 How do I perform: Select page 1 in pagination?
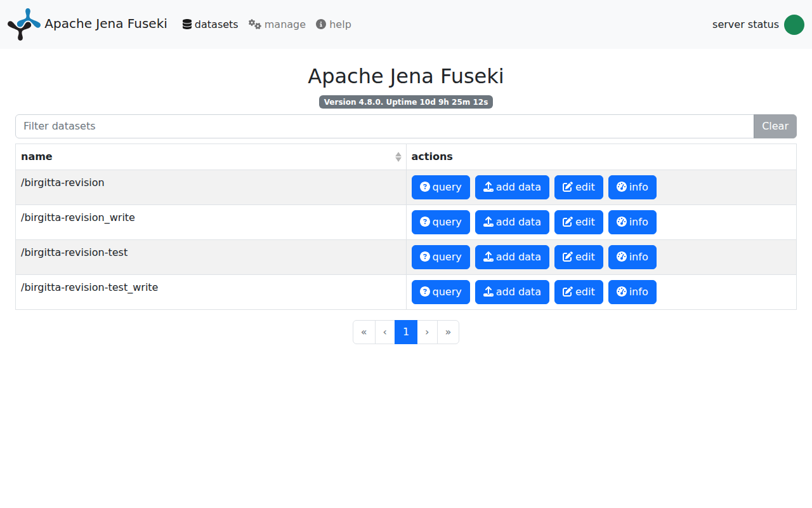[406, 332]
